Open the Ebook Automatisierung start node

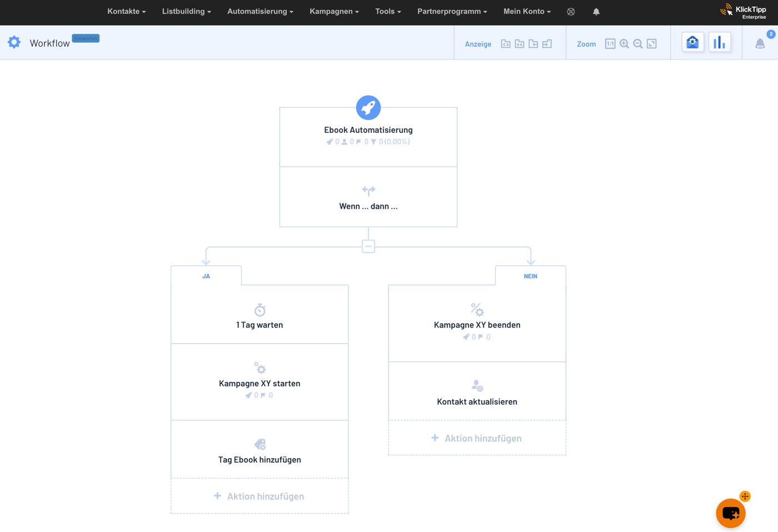point(368,137)
